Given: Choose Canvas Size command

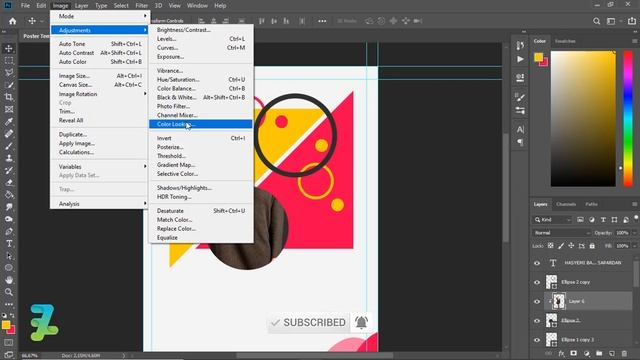Looking at the screenshot, I should (100, 85).
